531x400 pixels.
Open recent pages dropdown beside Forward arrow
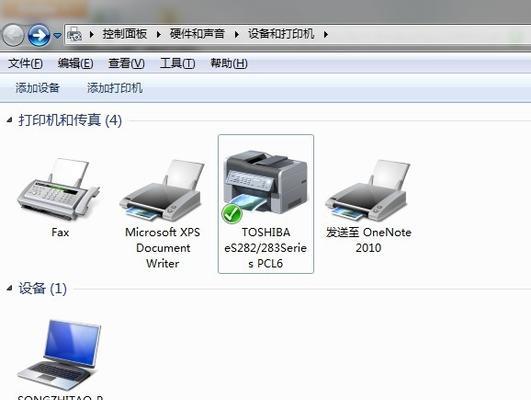[58, 35]
